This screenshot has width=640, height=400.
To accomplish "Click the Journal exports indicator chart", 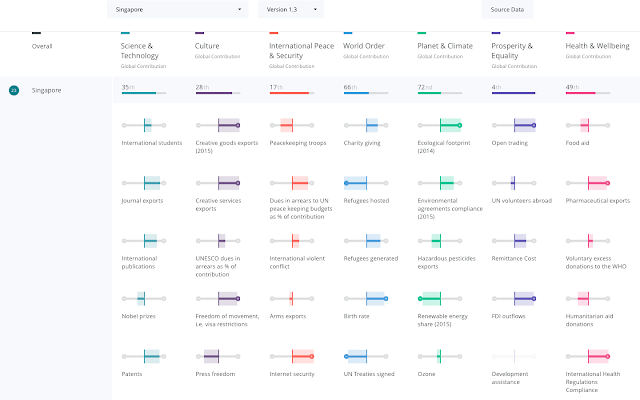I will tap(144, 183).
